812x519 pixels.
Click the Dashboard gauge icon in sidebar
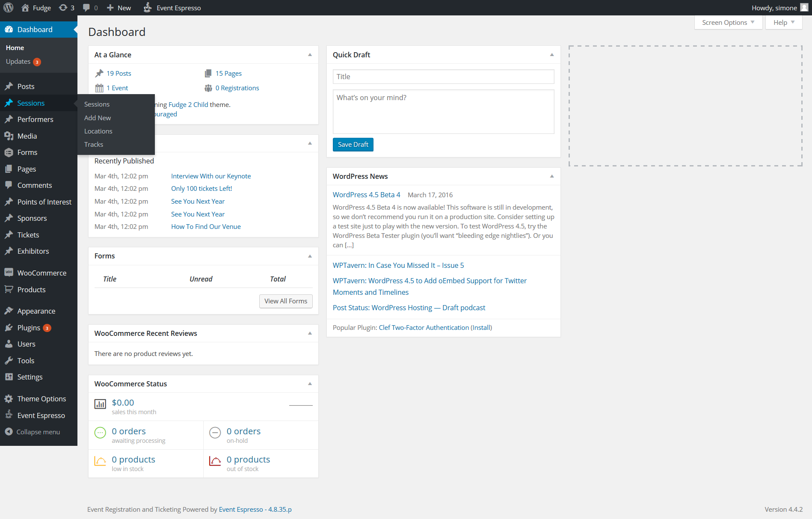(x=9, y=30)
